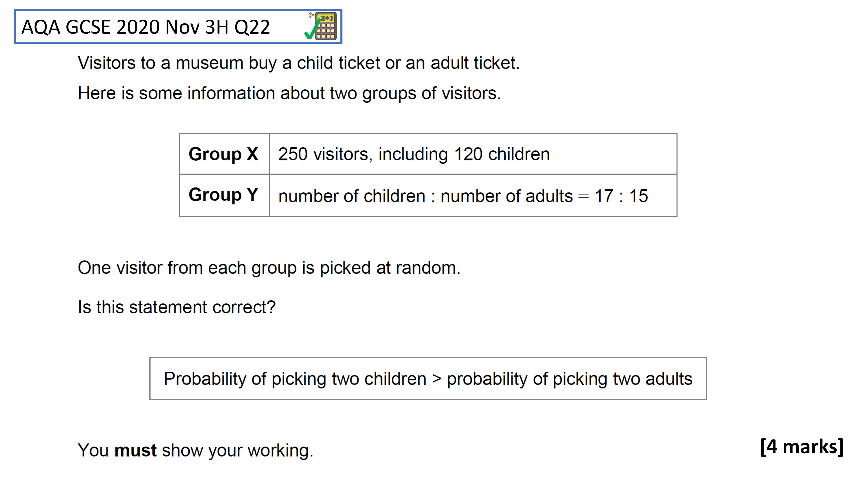Click 'Here is some information' sentence

[289, 93]
